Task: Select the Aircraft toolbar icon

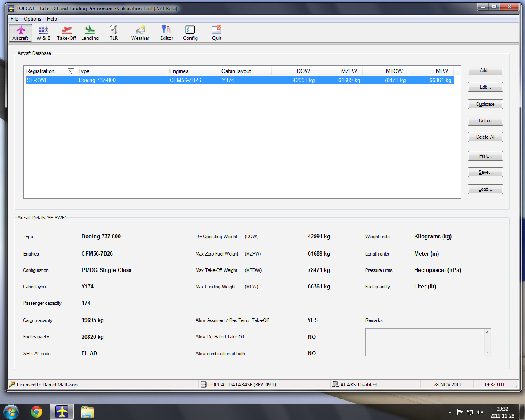Action: pos(21,33)
